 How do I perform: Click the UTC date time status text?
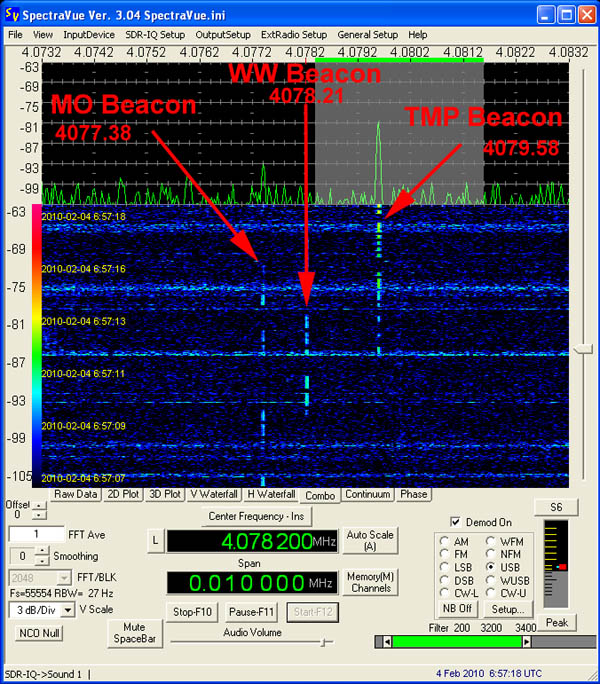coord(489,673)
